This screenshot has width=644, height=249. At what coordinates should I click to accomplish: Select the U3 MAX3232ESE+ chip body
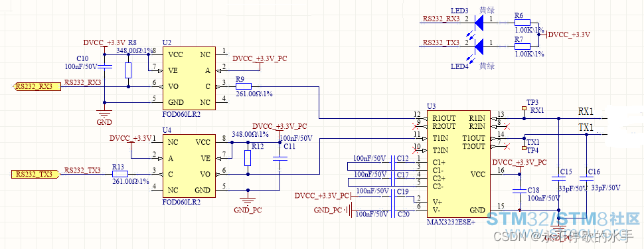pos(459,165)
